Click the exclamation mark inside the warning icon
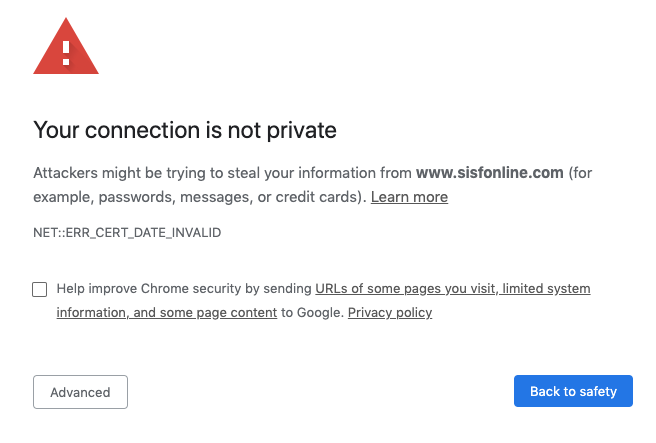Screen dimensions: 656x443 (x=66, y=51)
